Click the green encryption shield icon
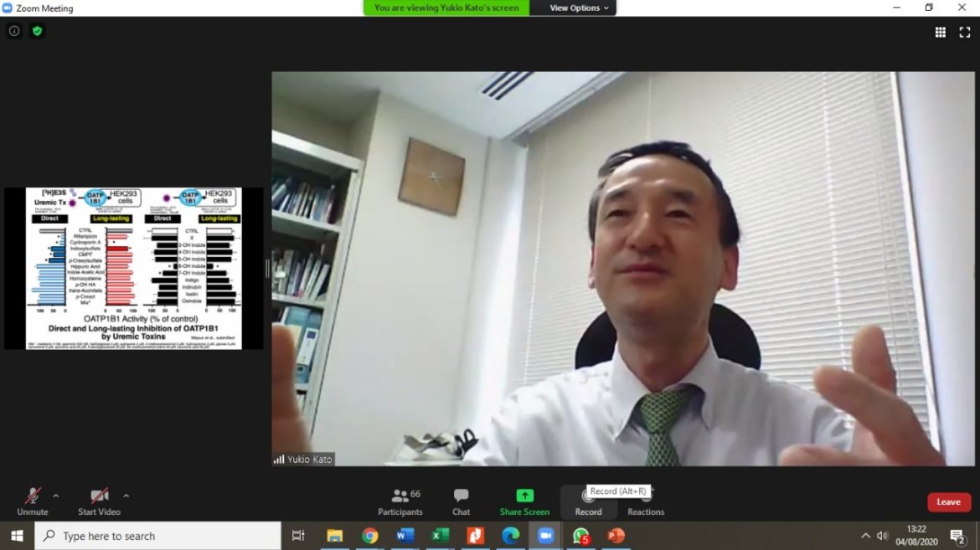980x550 pixels. tap(37, 31)
